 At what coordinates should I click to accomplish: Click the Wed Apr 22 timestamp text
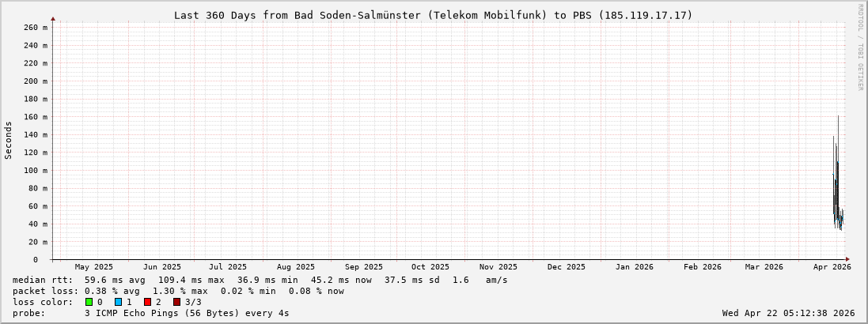point(788,313)
